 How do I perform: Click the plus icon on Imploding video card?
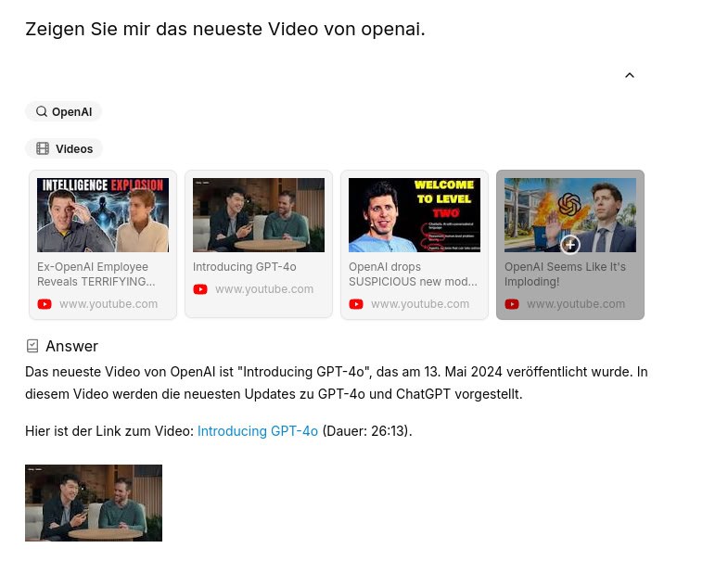pyautogui.click(x=570, y=244)
